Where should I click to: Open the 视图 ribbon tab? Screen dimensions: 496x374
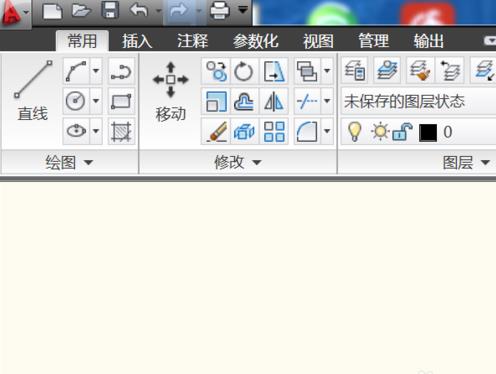tap(318, 41)
